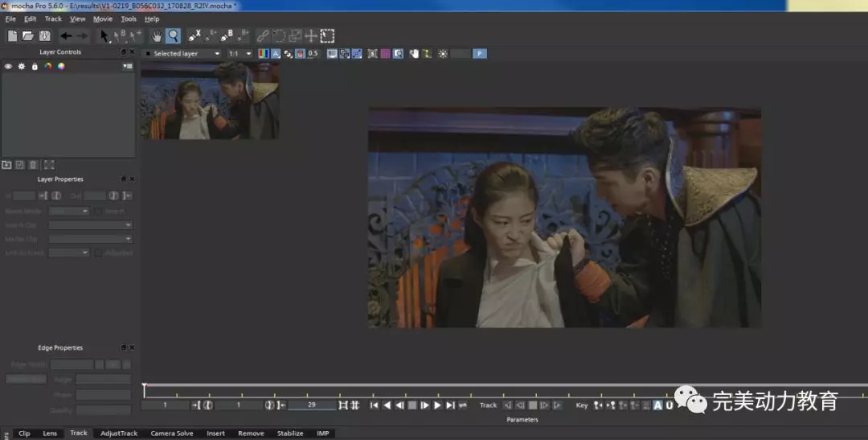Toggle the Invert checkbox
Viewport: 868px width, 440px height.
click(x=97, y=211)
